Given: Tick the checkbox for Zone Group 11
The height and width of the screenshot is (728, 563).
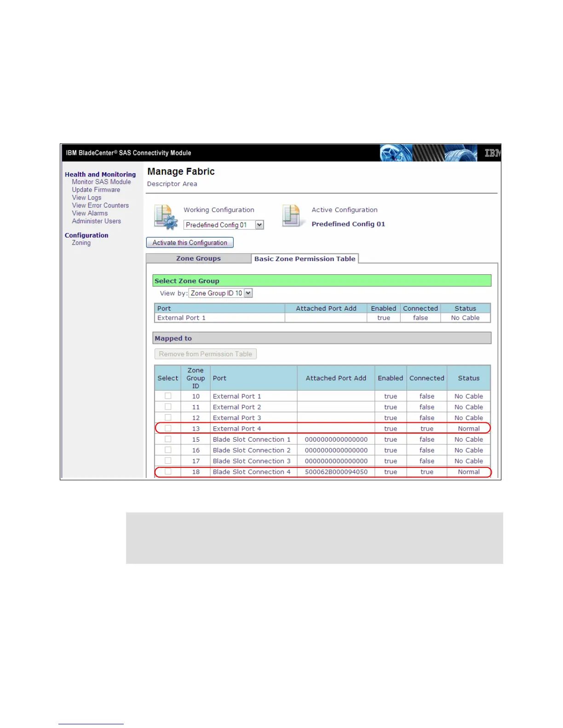Looking at the screenshot, I should [x=168, y=407].
